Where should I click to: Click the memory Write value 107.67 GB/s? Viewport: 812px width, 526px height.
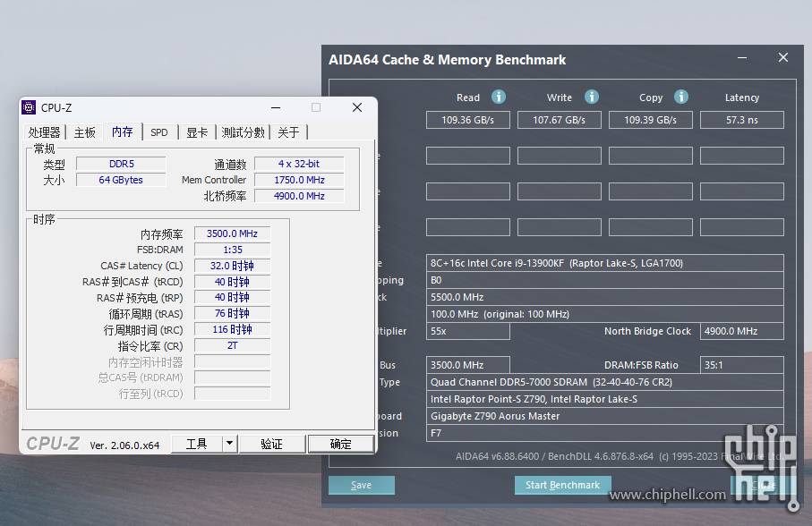[560, 120]
